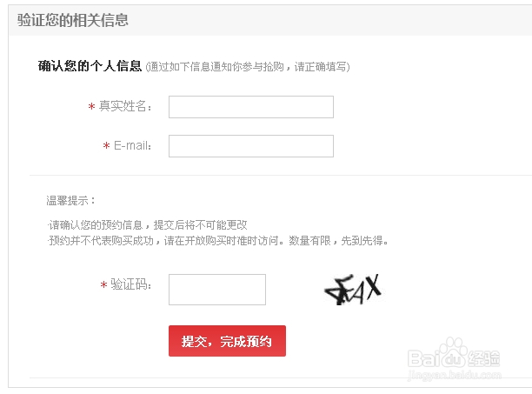Image resolution: width=532 pixels, height=394 pixels.
Task: Focus the E-mail input field
Action: [x=251, y=146]
